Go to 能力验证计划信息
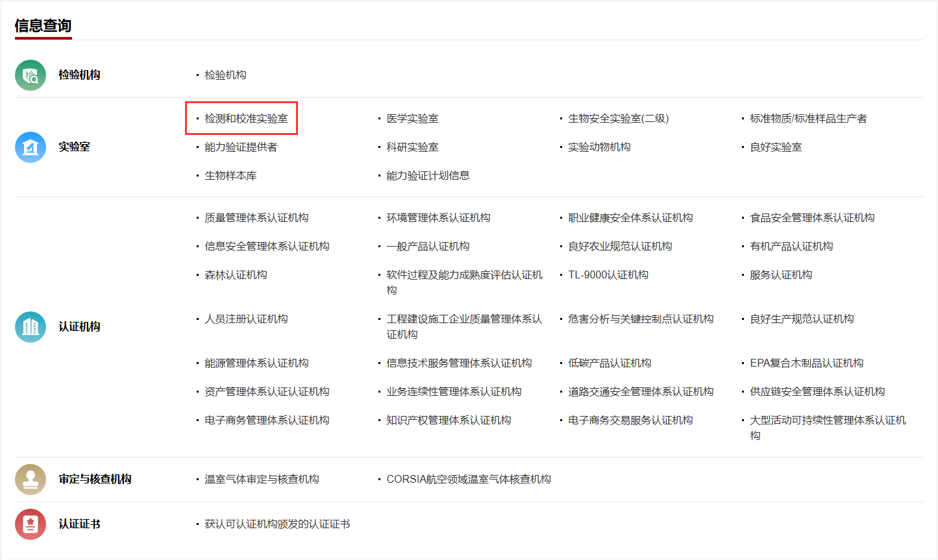 428,176
